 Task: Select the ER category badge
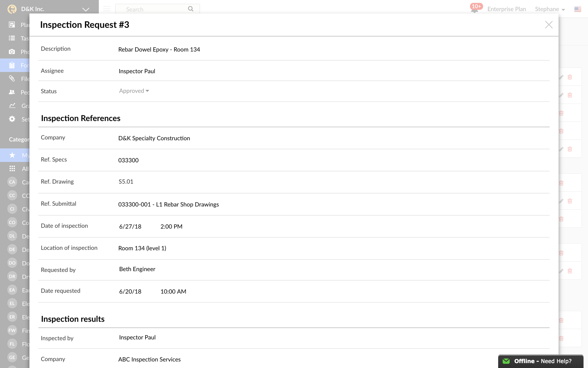tap(12, 317)
